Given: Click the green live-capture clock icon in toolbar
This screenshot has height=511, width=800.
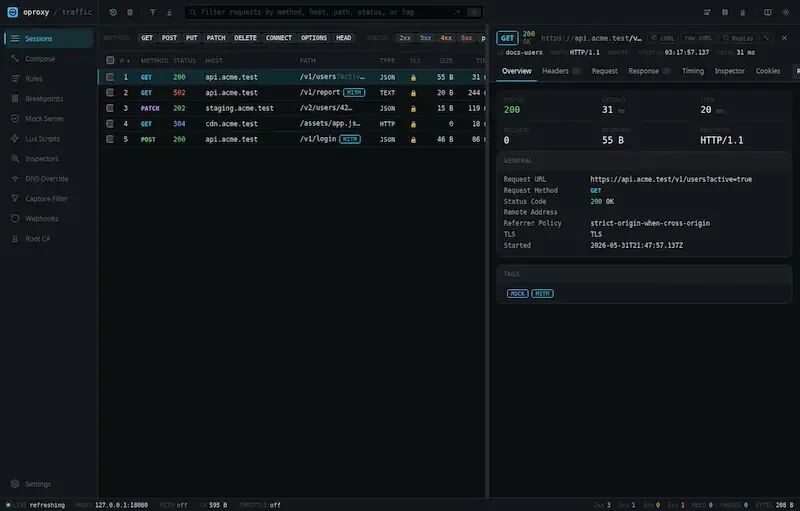Looking at the screenshot, I should [x=113, y=12].
